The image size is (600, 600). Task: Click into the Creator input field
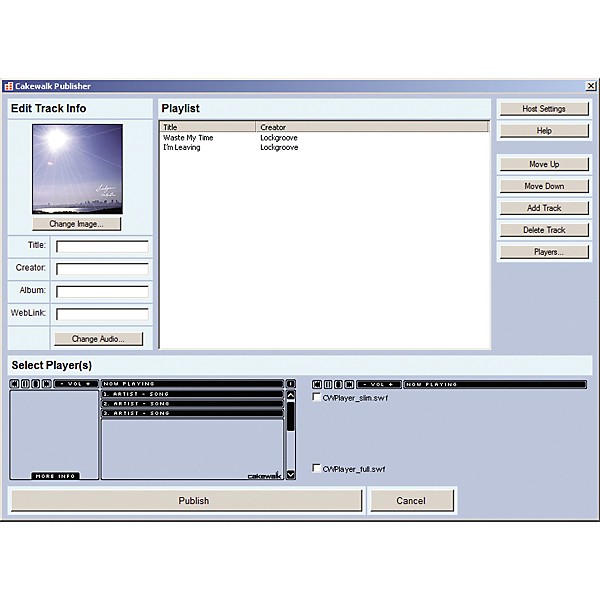point(102,269)
